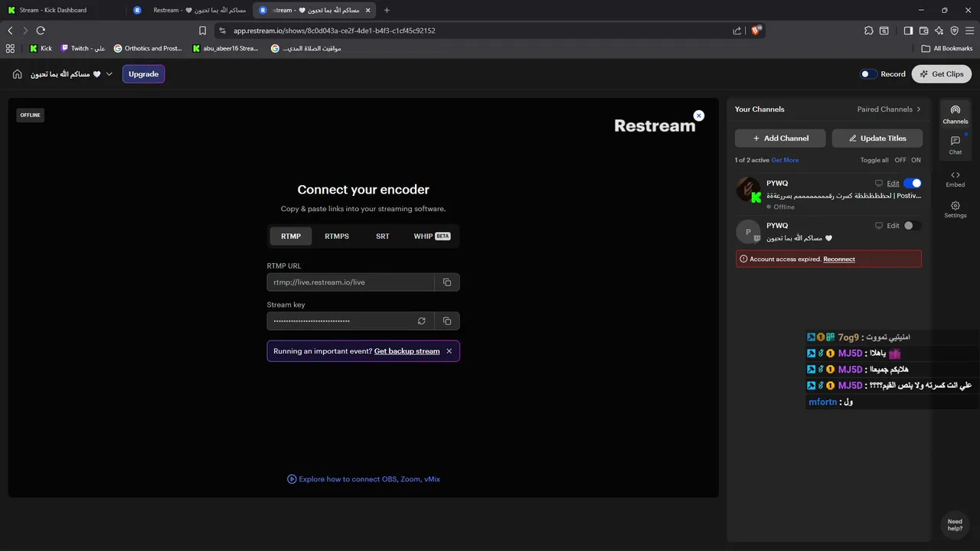Edit the Kick PYWQ channel

[893, 184]
